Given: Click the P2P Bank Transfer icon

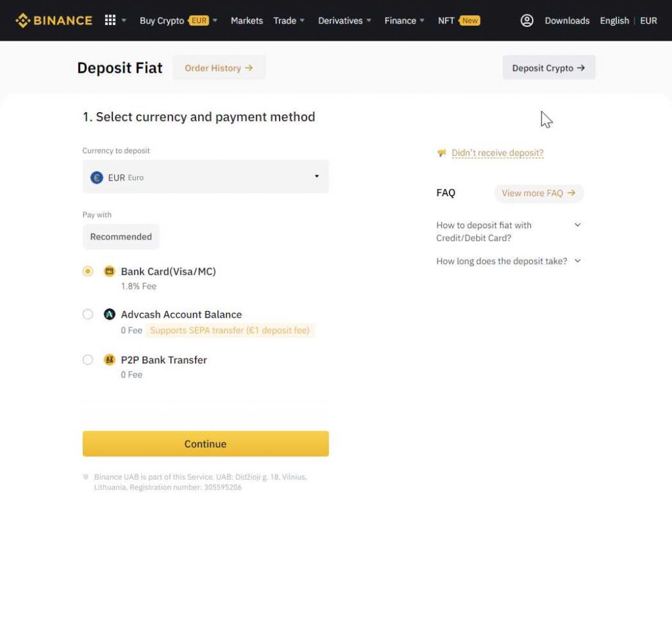Looking at the screenshot, I should point(110,360).
